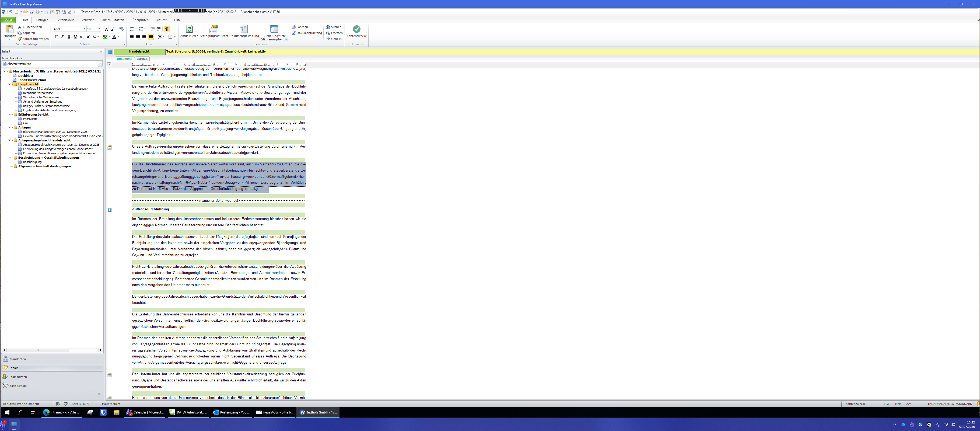Open the Datei menu
This screenshot has width=980, height=431.
(x=8, y=20)
